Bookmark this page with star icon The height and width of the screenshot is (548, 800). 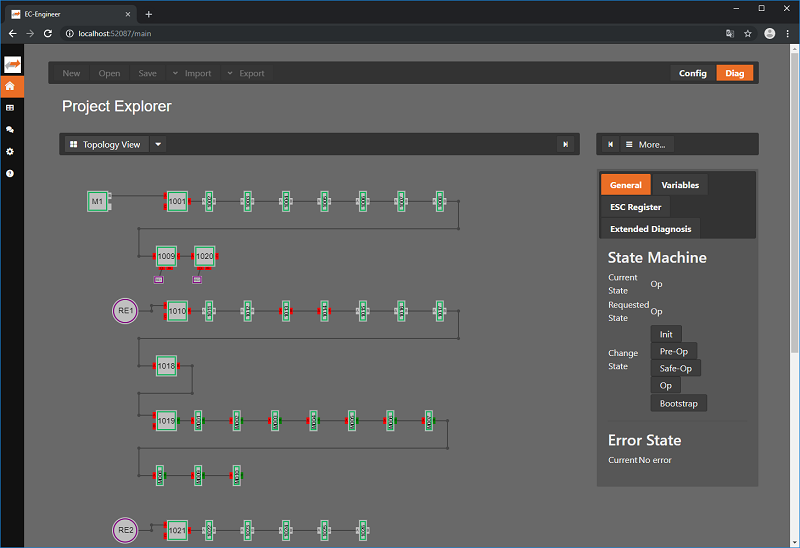(747, 33)
